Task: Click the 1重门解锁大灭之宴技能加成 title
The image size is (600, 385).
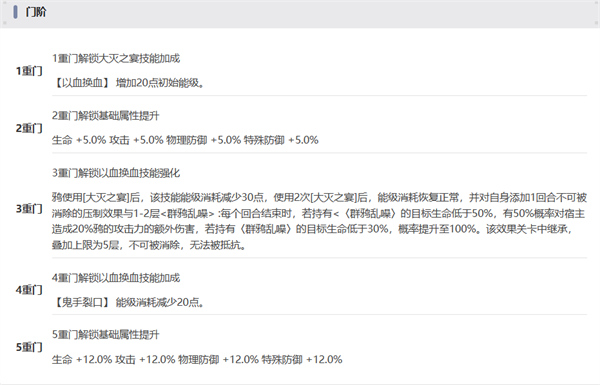Action: (x=116, y=59)
